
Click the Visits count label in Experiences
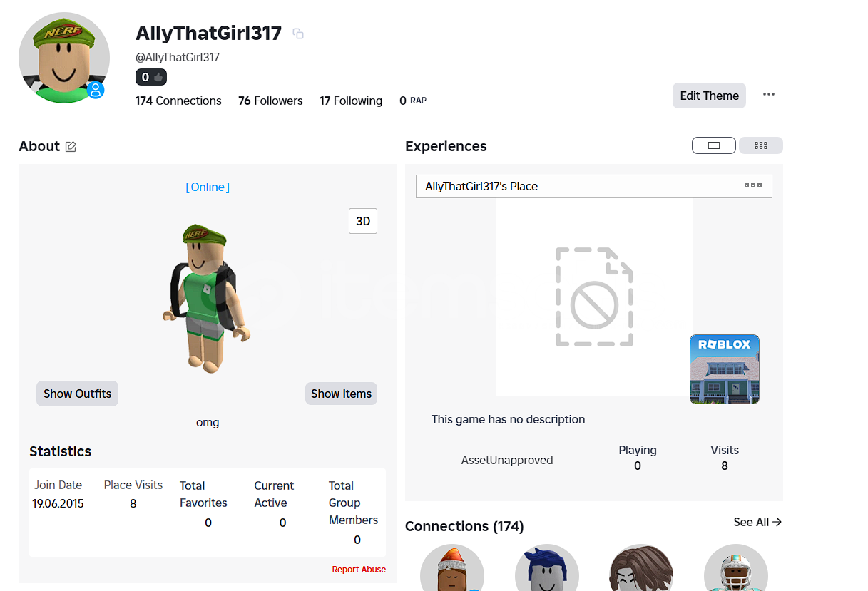[x=725, y=450]
